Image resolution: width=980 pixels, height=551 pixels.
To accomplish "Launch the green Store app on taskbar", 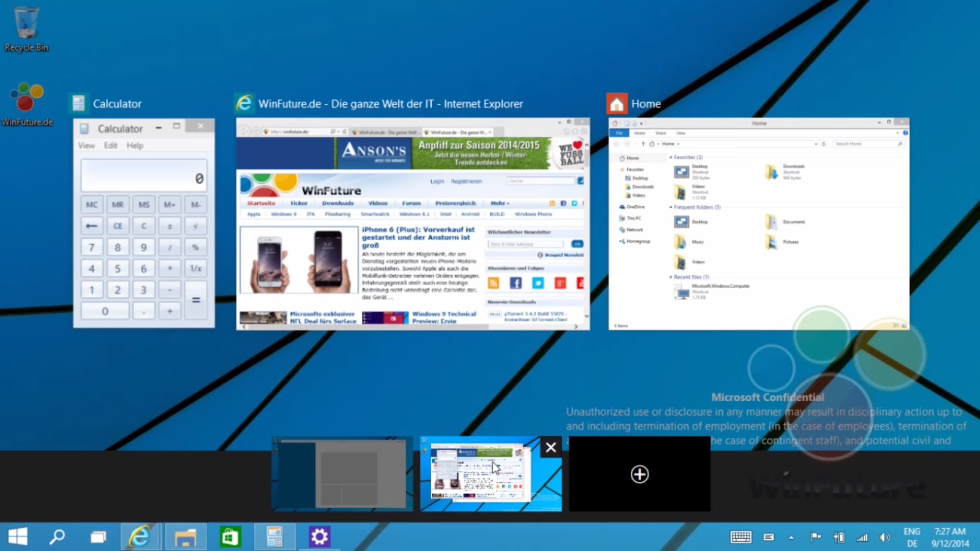I will (x=230, y=537).
